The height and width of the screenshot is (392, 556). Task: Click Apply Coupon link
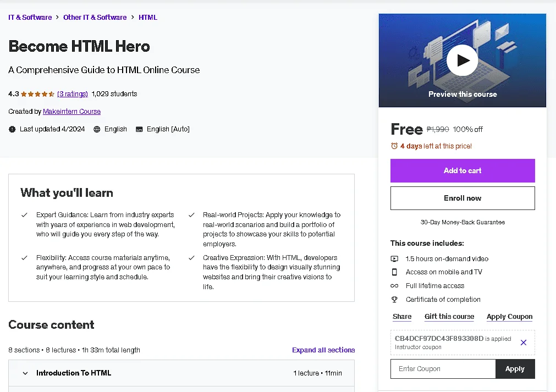point(510,317)
